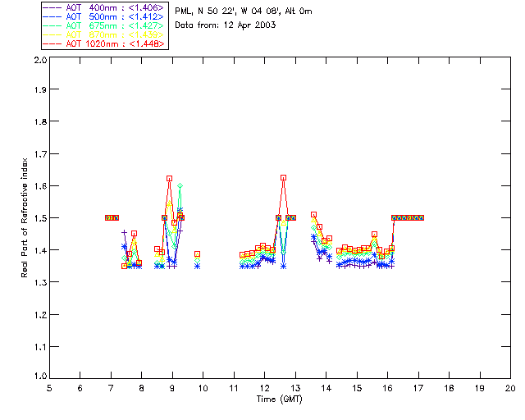This screenshot has width=525, height=420.
Task: Pick the AOT 675nm legend entry
Action: pos(103,25)
